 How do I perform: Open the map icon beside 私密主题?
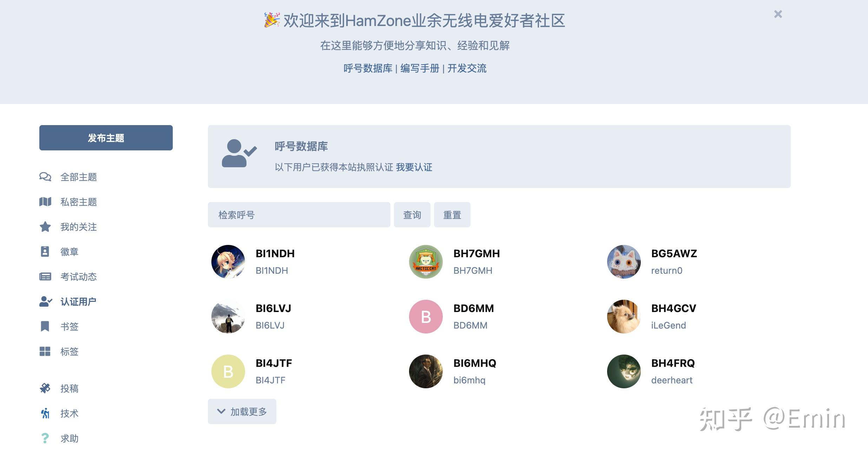(x=45, y=202)
